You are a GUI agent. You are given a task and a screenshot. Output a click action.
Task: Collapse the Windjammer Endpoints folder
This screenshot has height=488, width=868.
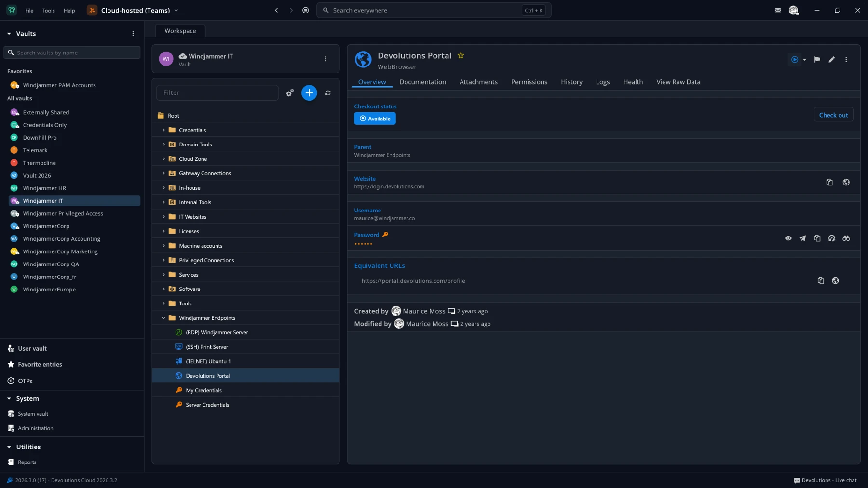click(163, 318)
